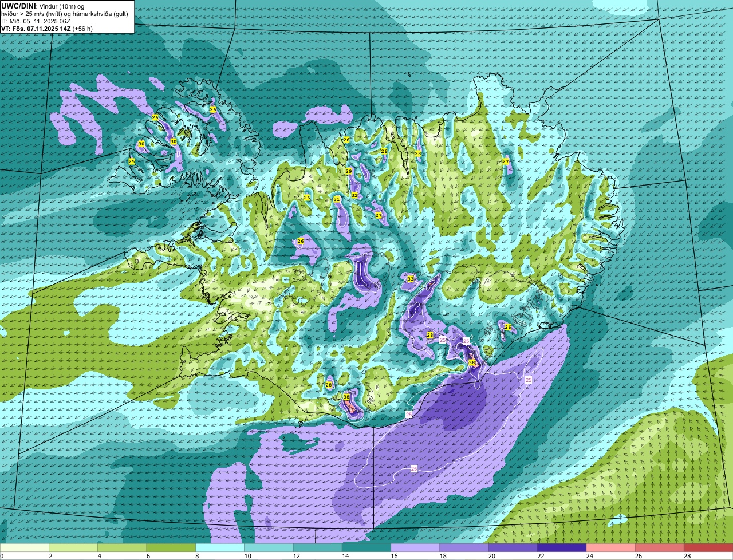733x560 pixels.
Task: Select the 22–24 m/s dark indigo legend swatch
Action: [562, 547]
